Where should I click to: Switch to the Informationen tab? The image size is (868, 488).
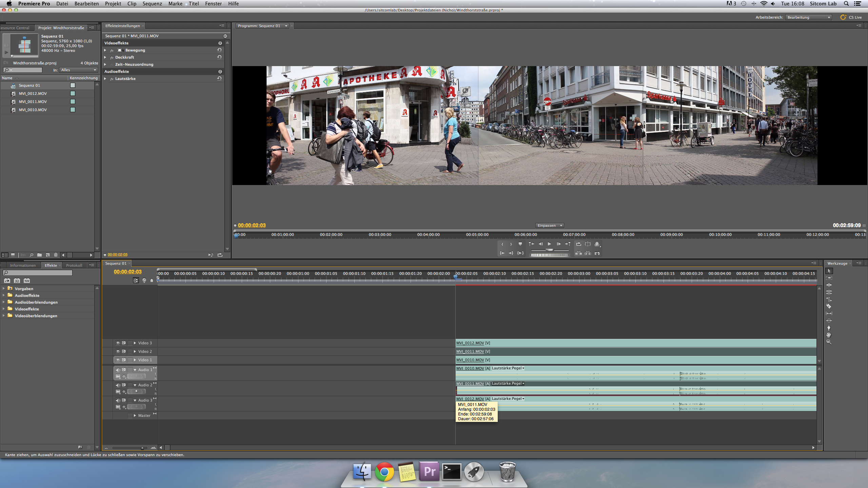23,265
